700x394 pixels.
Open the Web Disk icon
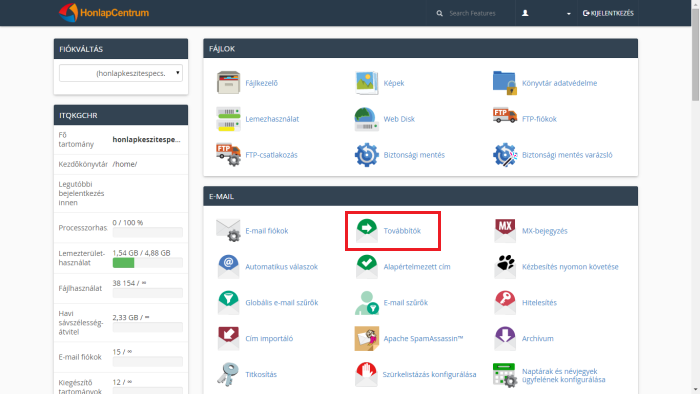coord(367,119)
